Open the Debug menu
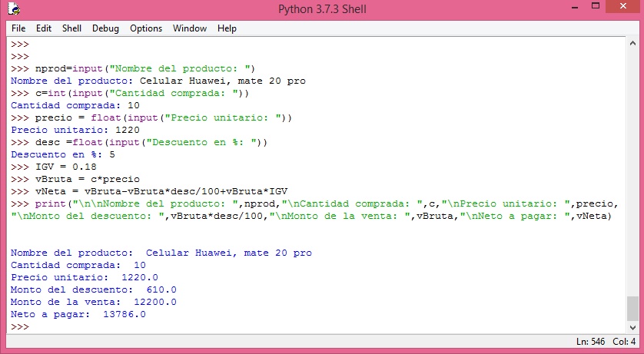This screenshot has height=354, width=644. click(x=105, y=28)
